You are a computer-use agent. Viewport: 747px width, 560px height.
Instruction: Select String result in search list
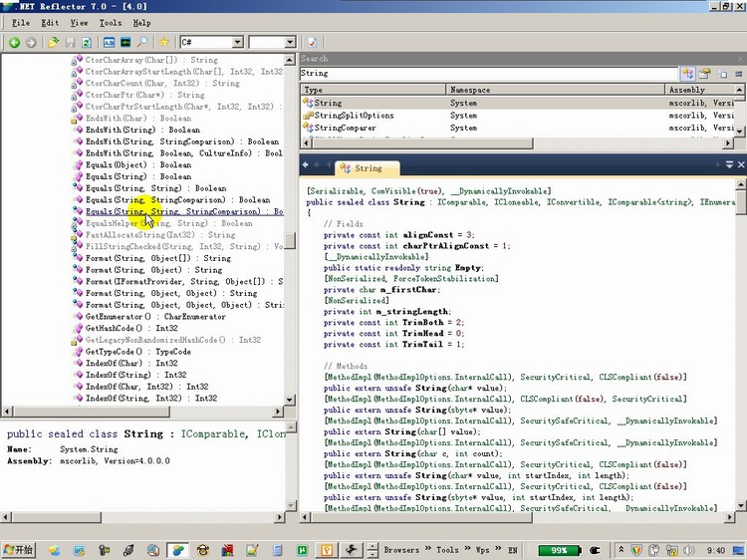(517, 103)
